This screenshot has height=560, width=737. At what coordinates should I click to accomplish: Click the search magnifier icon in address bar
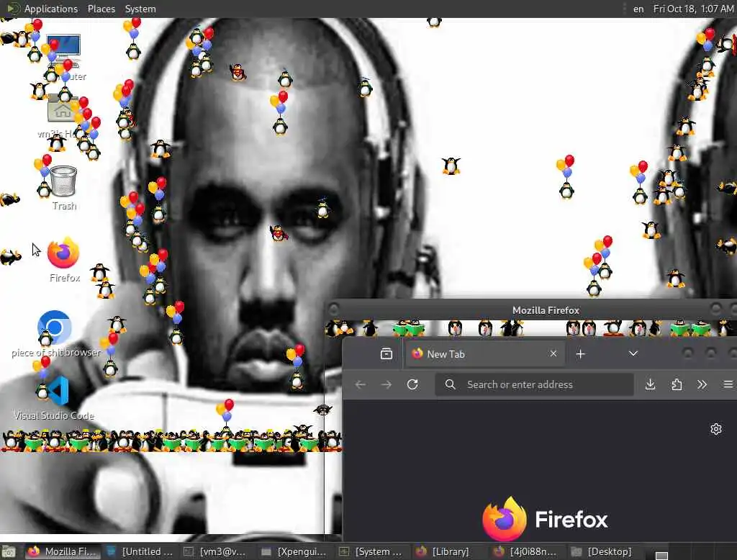click(x=450, y=384)
